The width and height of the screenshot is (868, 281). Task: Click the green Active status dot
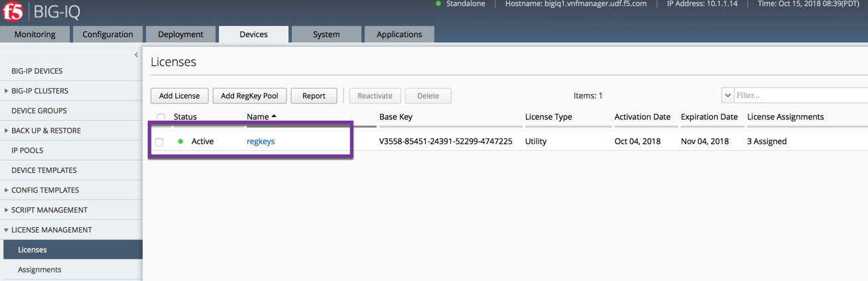[180, 141]
